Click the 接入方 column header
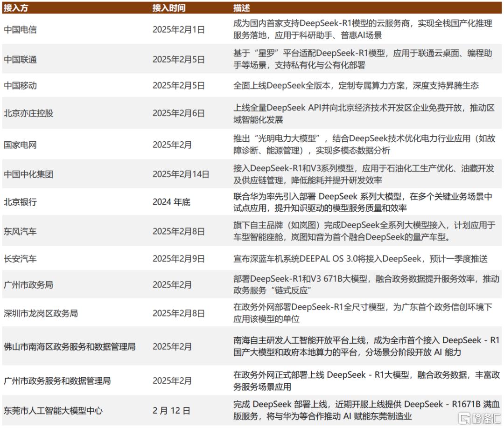 [x=16, y=8]
